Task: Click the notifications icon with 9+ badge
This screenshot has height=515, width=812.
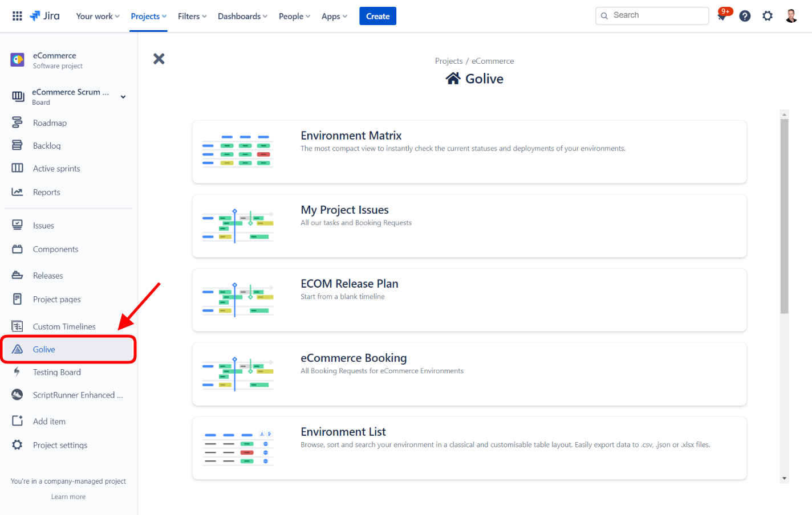Action: click(x=722, y=16)
